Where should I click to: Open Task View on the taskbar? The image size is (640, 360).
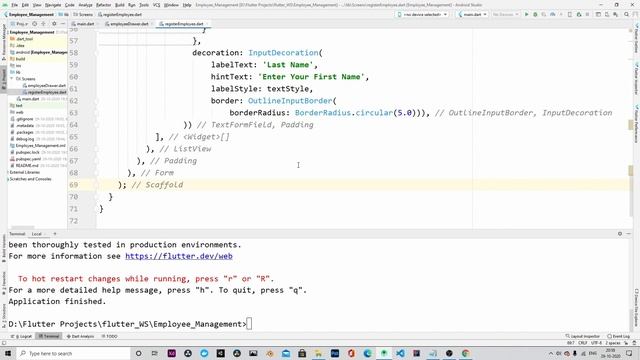coord(155,353)
